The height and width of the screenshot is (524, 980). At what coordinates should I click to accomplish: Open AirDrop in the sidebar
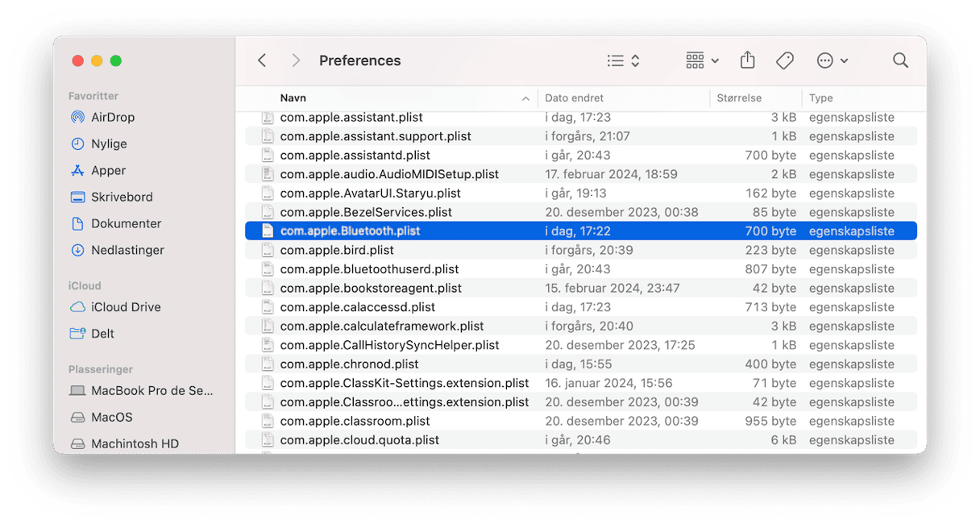click(112, 117)
